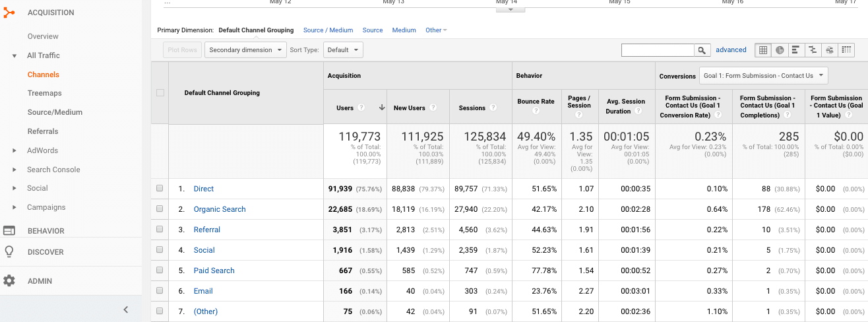Click the help icon under Pages / Session

(x=578, y=115)
